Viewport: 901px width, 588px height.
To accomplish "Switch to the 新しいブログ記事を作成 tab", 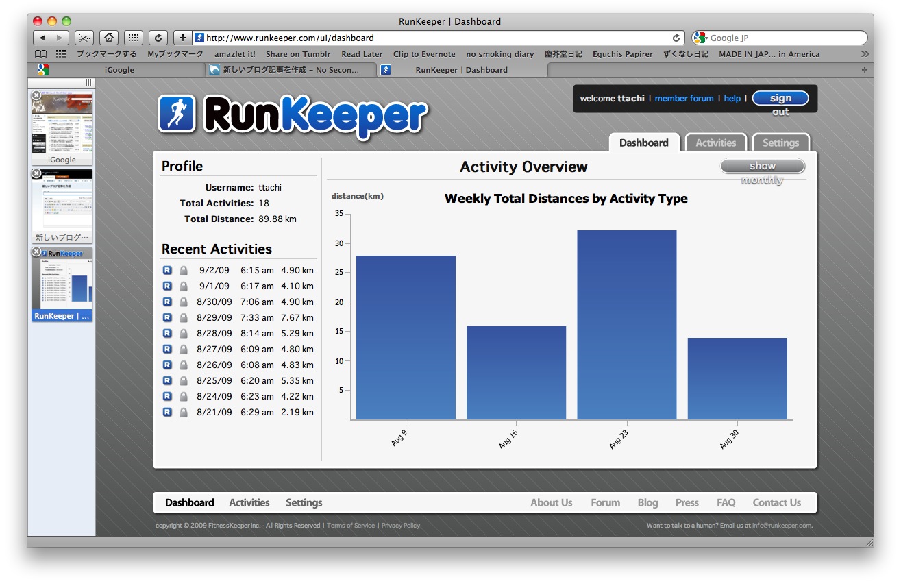I will click(291, 70).
